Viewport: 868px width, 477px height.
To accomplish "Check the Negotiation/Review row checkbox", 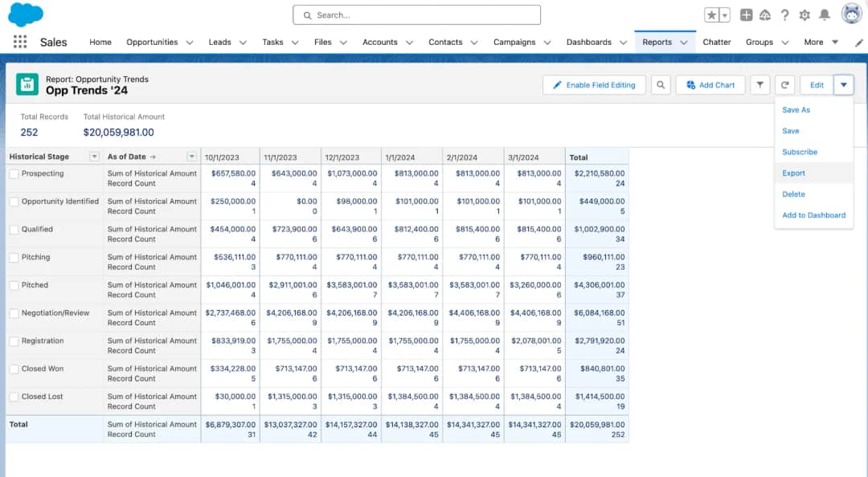I will [14, 313].
